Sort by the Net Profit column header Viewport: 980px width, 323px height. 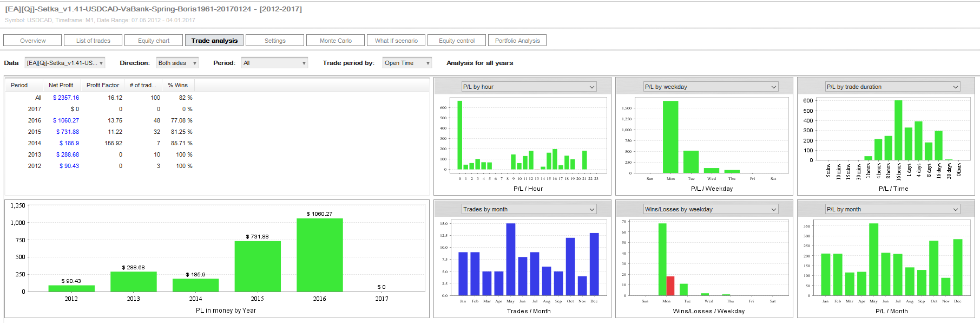(62, 85)
